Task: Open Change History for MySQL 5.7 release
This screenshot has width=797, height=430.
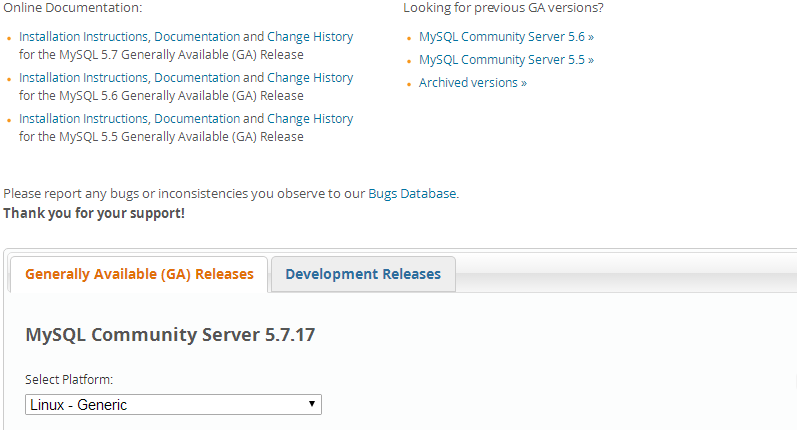Action: click(310, 37)
